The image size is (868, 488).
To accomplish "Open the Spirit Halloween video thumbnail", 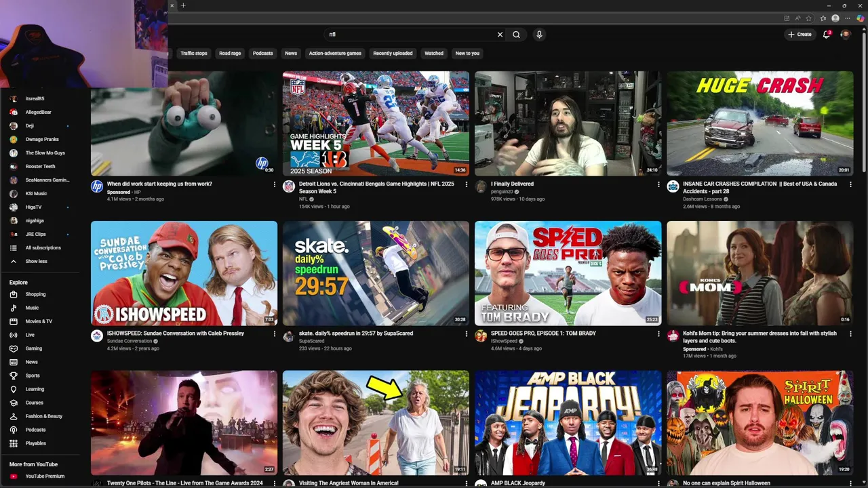I will click(x=760, y=422).
